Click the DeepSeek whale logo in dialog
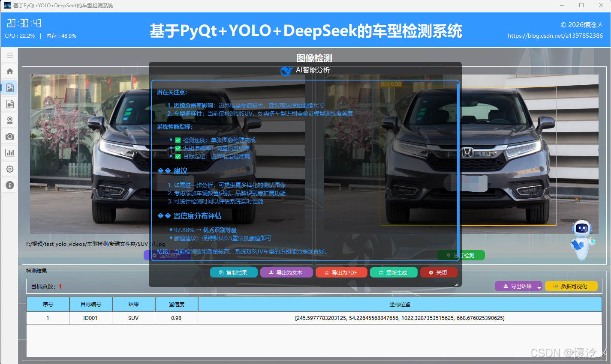 click(286, 71)
